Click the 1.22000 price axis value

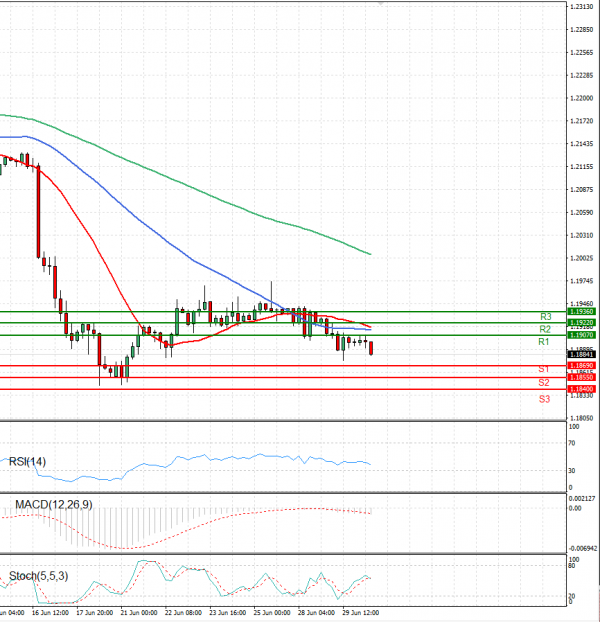pyautogui.click(x=582, y=98)
